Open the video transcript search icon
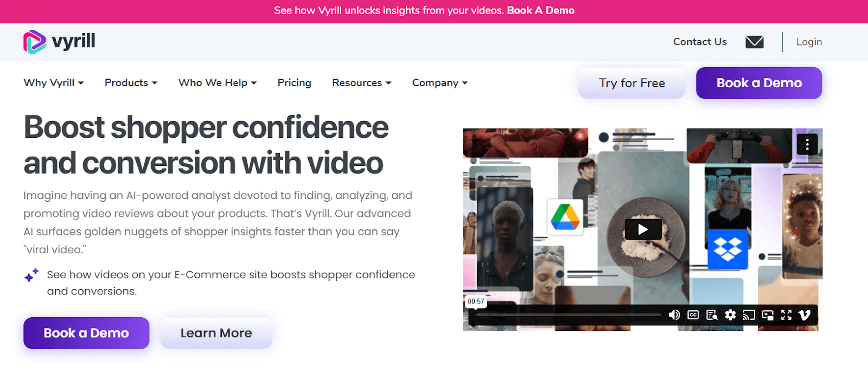This screenshot has height=372, width=868. point(712,315)
